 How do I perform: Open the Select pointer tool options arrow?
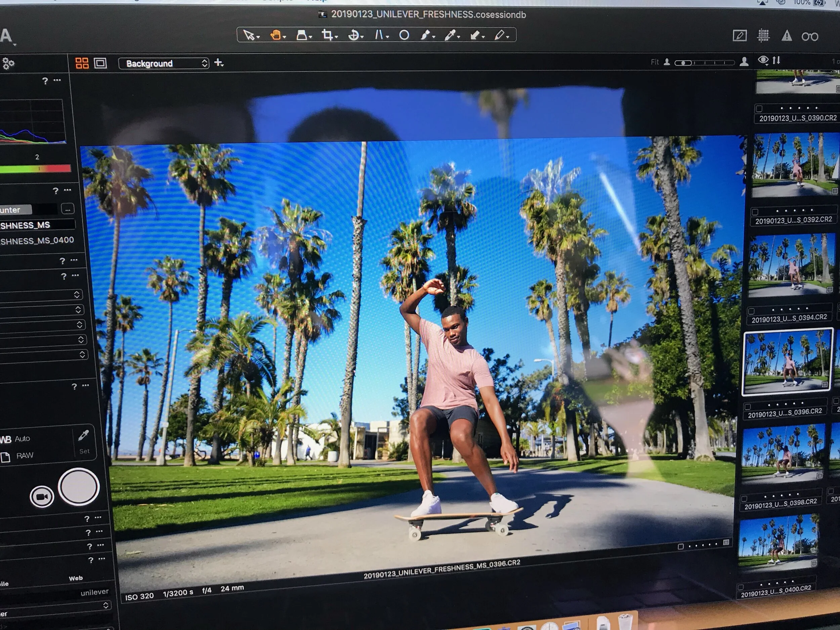click(258, 37)
